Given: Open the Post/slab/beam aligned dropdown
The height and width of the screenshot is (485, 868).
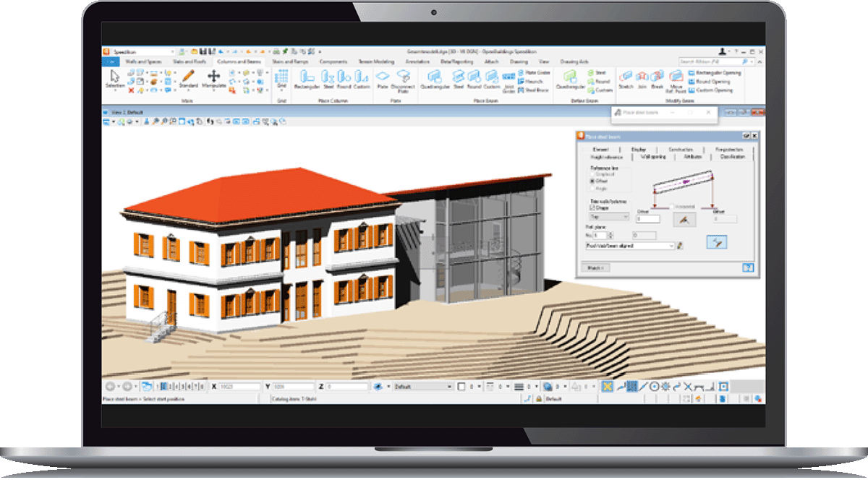Looking at the screenshot, I should (671, 246).
